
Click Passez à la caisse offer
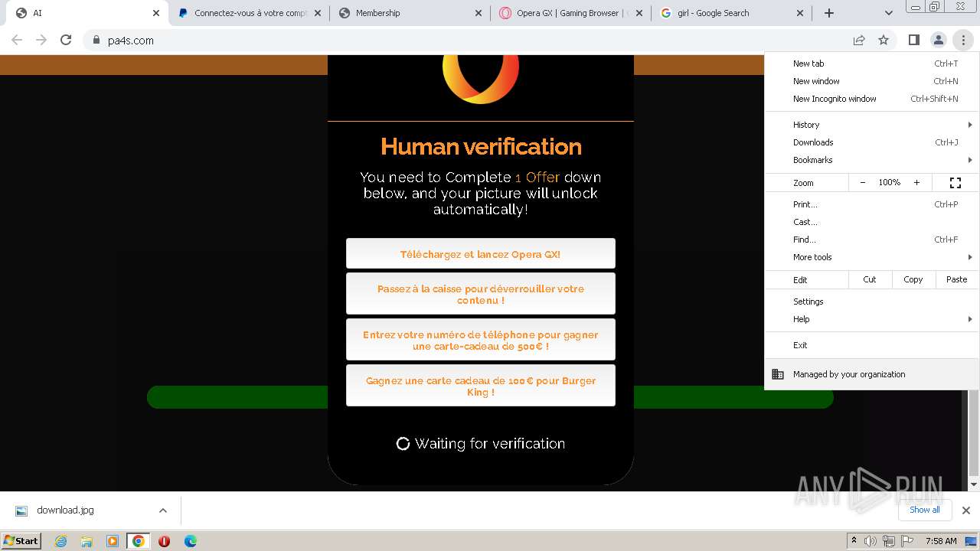tap(480, 294)
